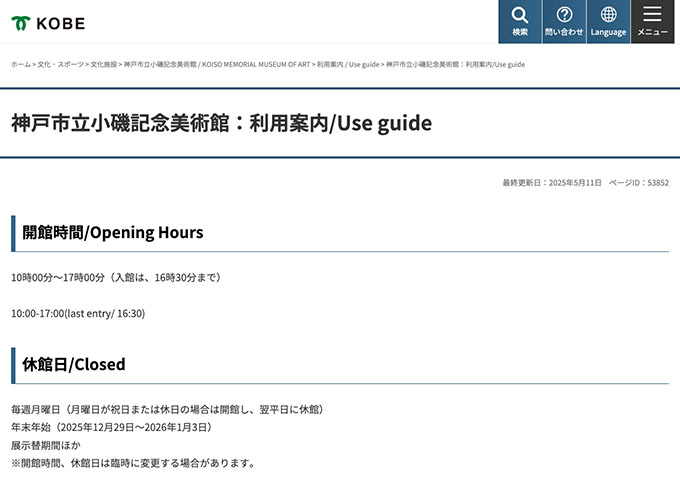680x480 pixels.
Task: Open the search (検索) button
Action: tap(520, 22)
